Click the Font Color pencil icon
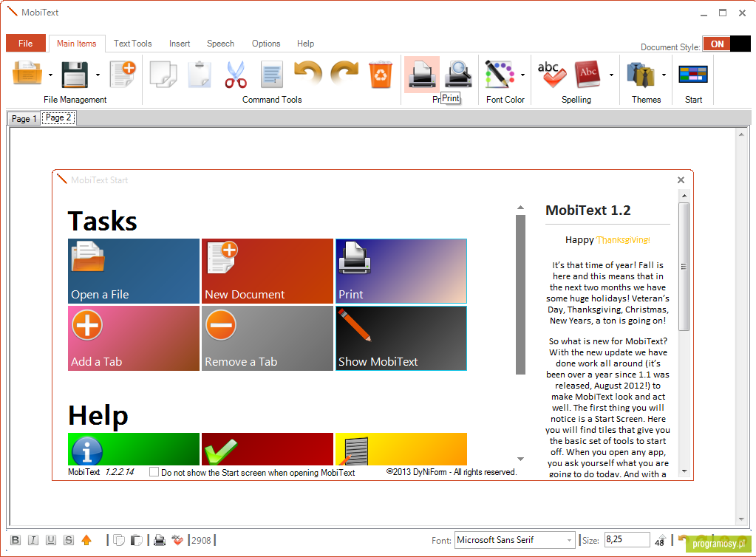Viewport: 756px width, 557px height. click(499, 74)
